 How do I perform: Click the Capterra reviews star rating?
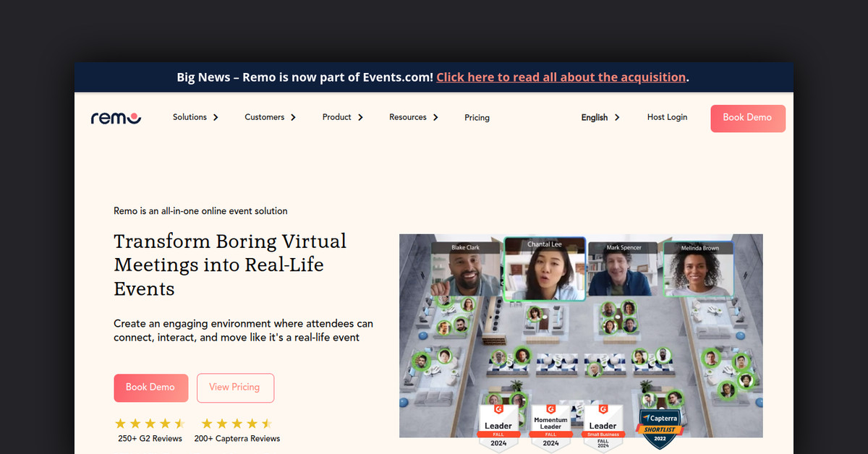[237, 424]
